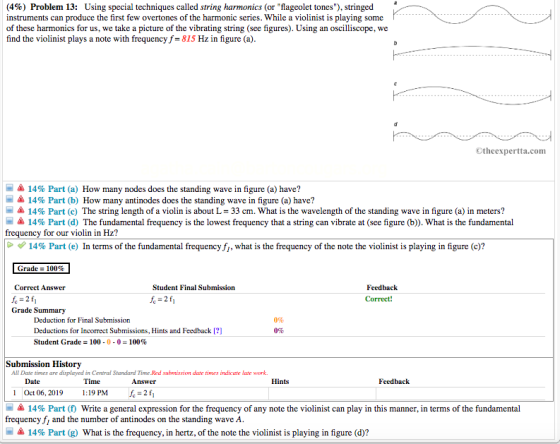This screenshot has height=444, width=560.
Task: Expand the Part (a) plus icon
Action: 10,188
